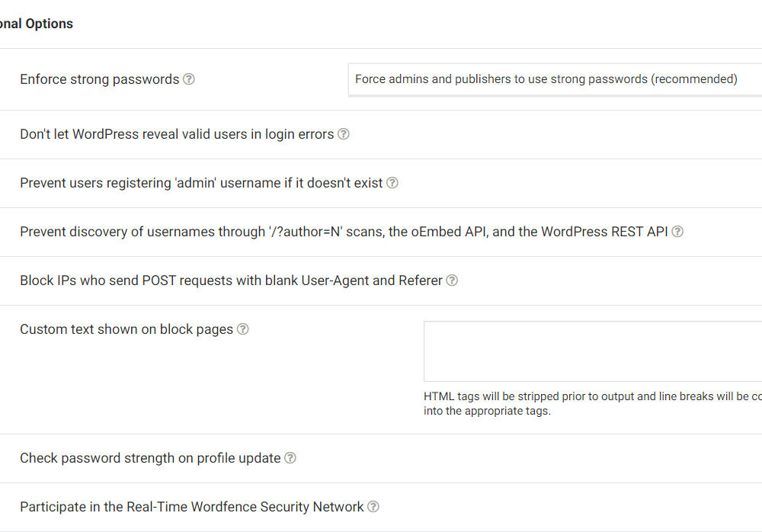Click Prevent users registering 'admin' username label
The width and height of the screenshot is (762, 532).
(201, 183)
